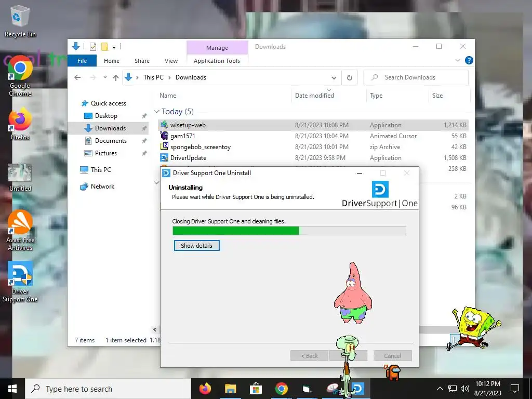Open Microsoft Store from the taskbar
Viewport: 532px width, 399px height.
[256, 389]
